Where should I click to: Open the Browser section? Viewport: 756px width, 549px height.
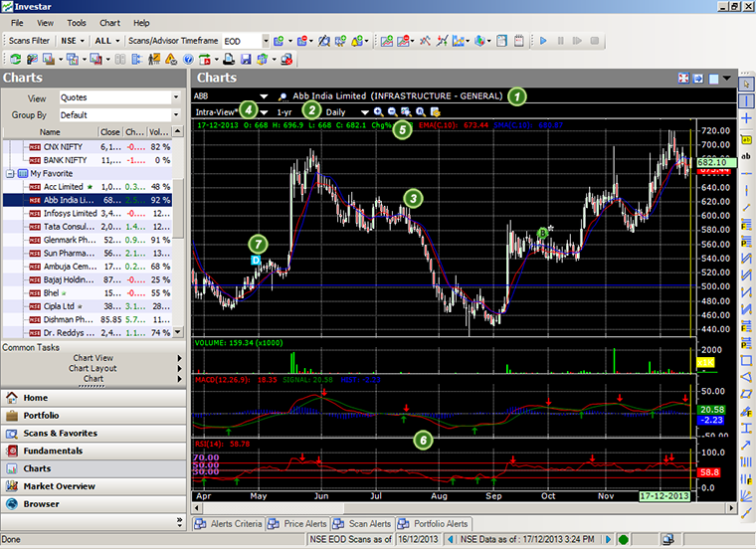tap(94, 504)
